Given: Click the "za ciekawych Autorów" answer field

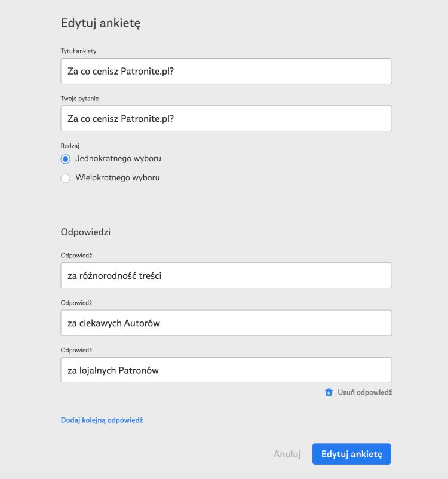Looking at the screenshot, I should click(226, 323).
